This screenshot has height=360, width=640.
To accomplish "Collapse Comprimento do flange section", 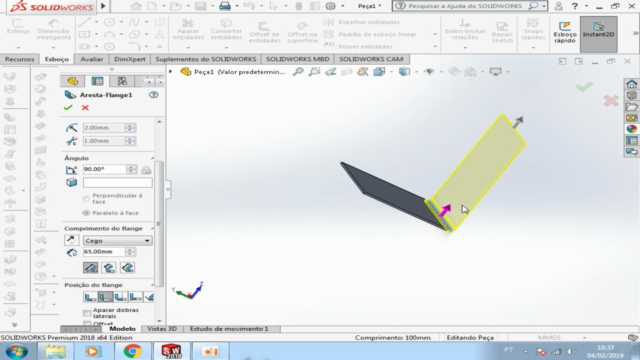I will (152, 229).
